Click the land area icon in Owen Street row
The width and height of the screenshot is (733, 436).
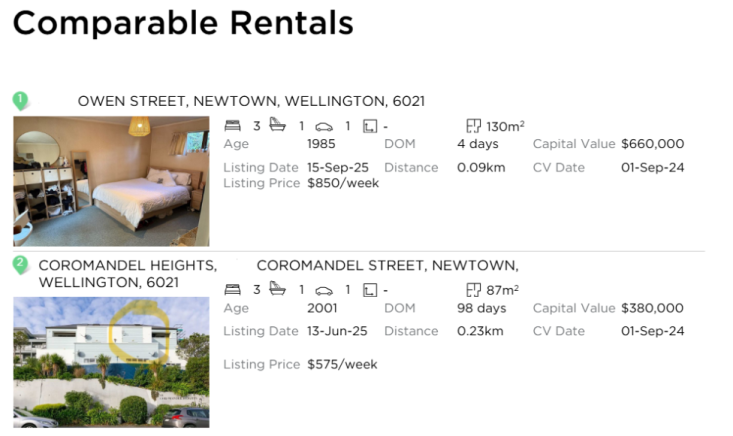[x=369, y=126]
